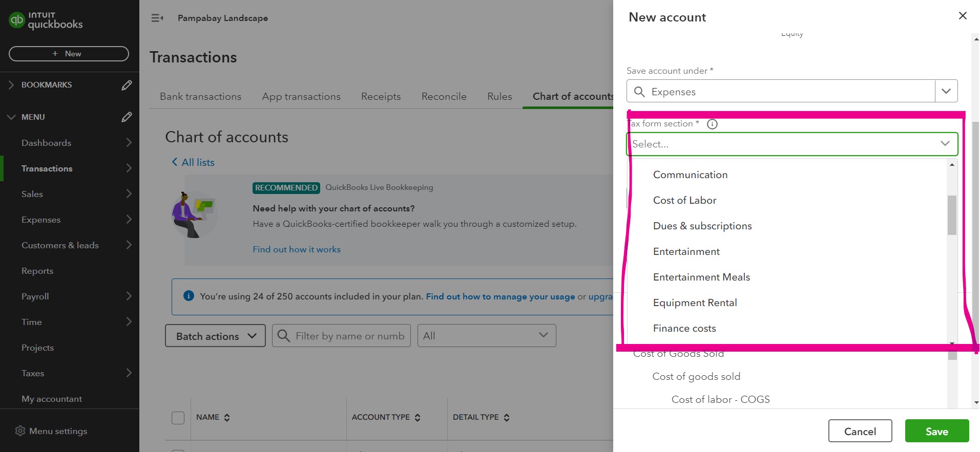The width and height of the screenshot is (980, 452).
Task: Collapse the left navigation menu icon
Action: tap(157, 18)
